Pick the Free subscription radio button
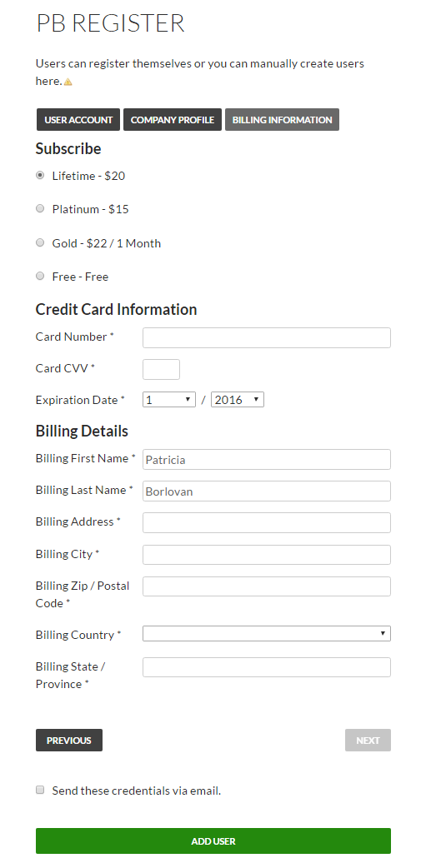 pyautogui.click(x=40, y=276)
